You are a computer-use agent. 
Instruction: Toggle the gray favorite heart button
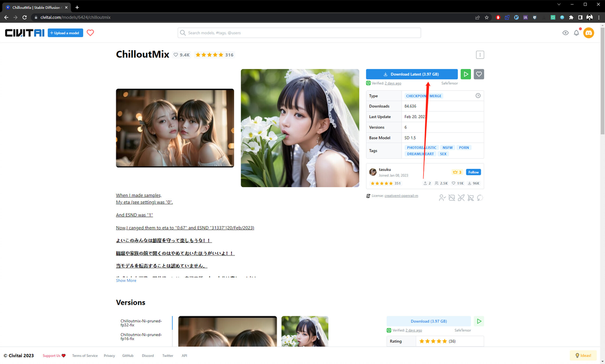[479, 74]
